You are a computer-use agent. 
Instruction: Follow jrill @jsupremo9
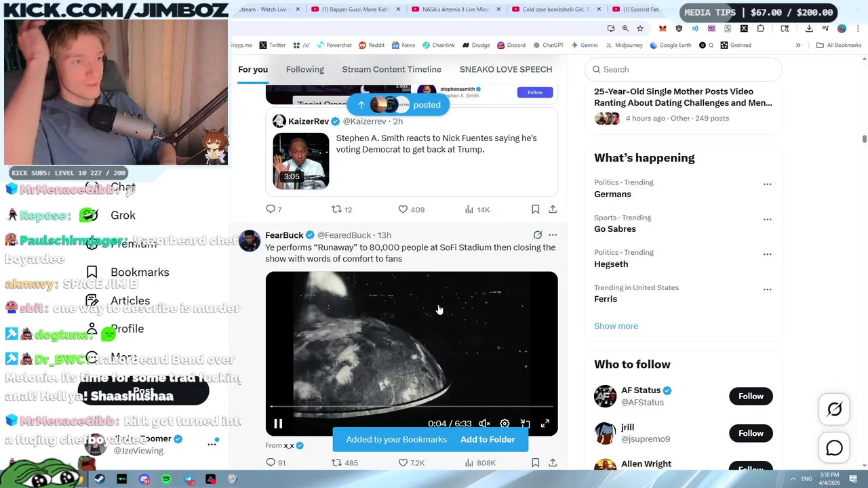pos(751,433)
